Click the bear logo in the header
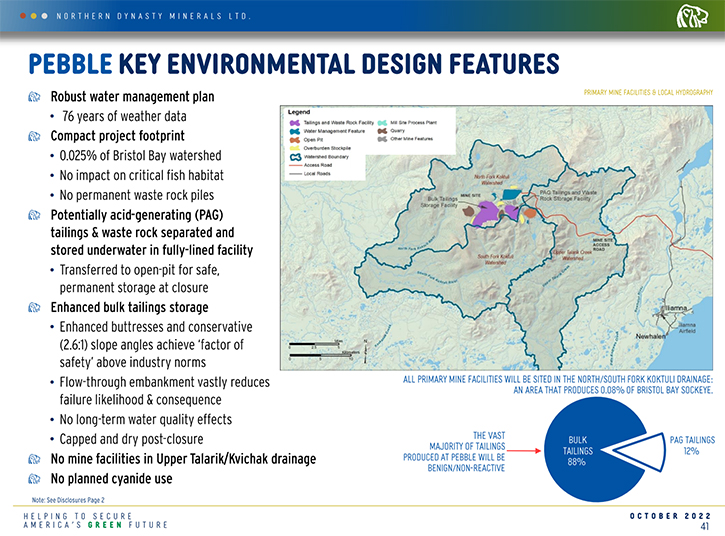The height and width of the screenshot is (536, 725). pyautogui.click(x=692, y=16)
